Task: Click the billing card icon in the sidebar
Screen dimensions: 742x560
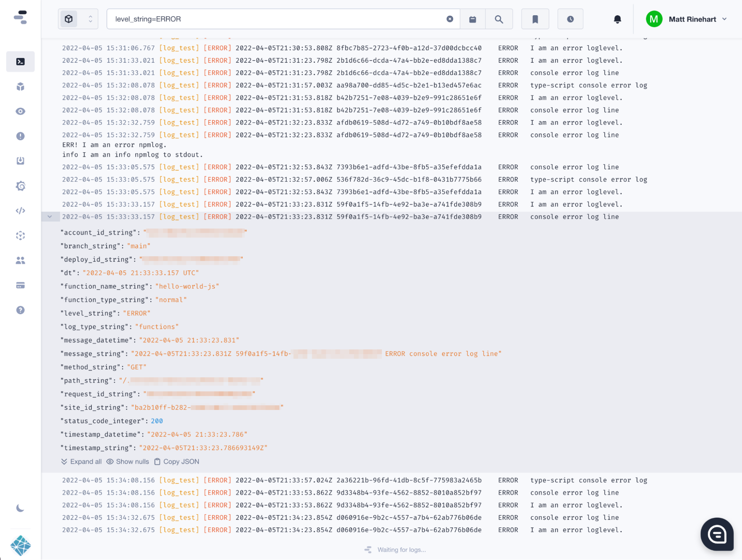Action: [20, 285]
